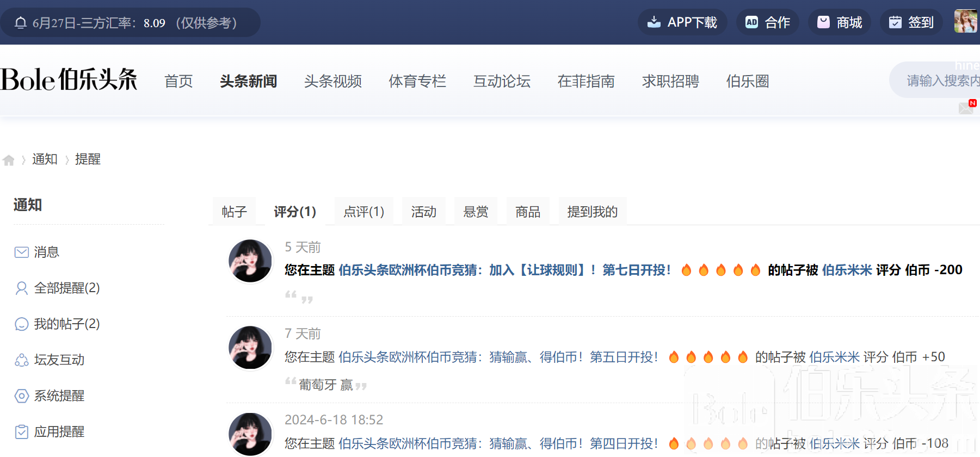Switch to the 点评(1) tab

click(364, 211)
